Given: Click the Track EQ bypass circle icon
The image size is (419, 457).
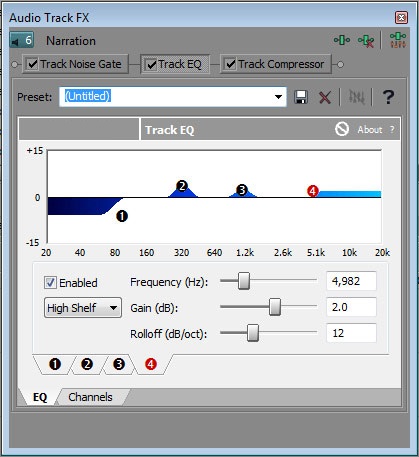Looking at the screenshot, I should point(342,129).
